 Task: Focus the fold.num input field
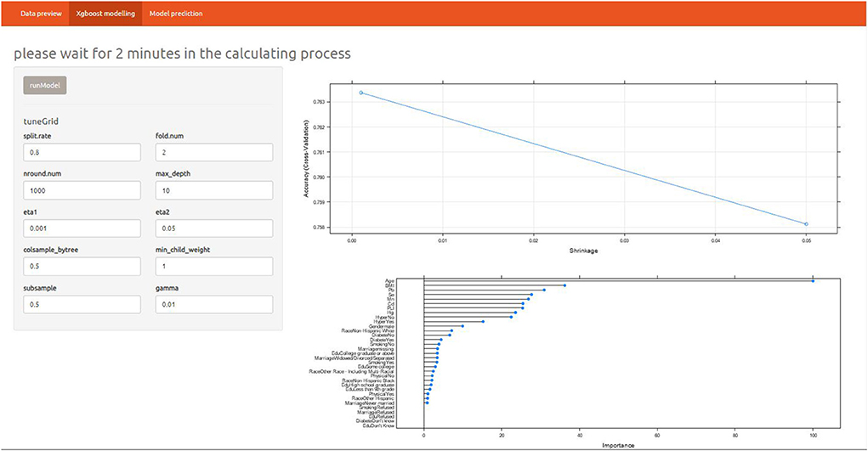[214, 152]
